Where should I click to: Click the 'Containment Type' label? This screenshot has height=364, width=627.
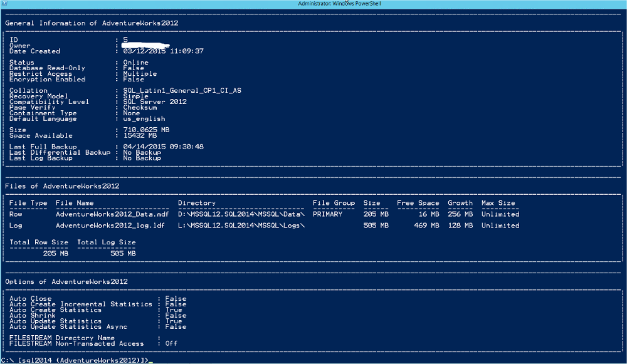coord(43,113)
